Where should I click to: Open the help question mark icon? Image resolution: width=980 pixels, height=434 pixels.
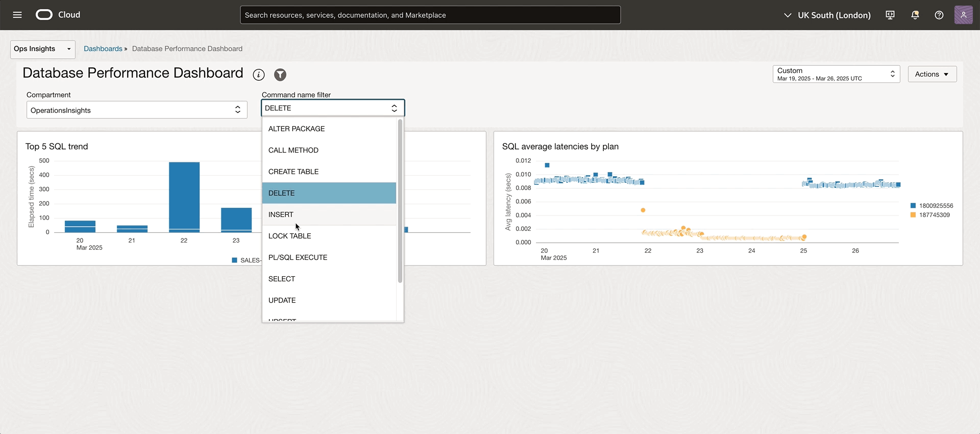(939, 15)
